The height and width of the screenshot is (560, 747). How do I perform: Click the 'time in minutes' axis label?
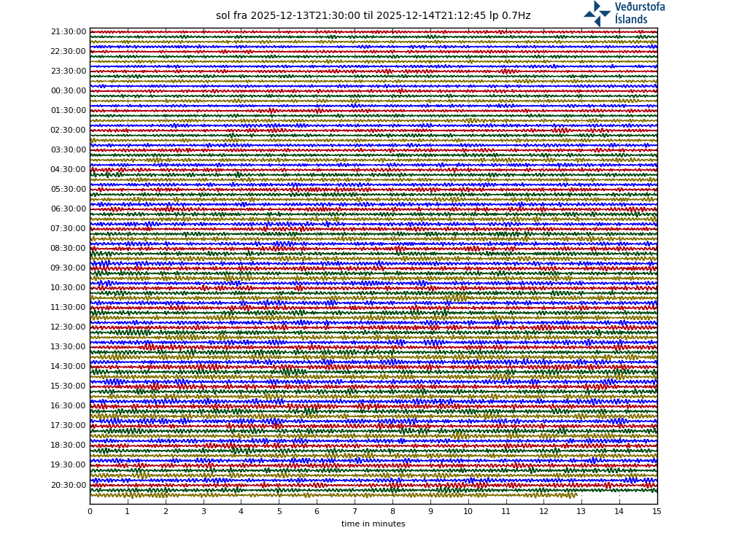(x=373, y=524)
